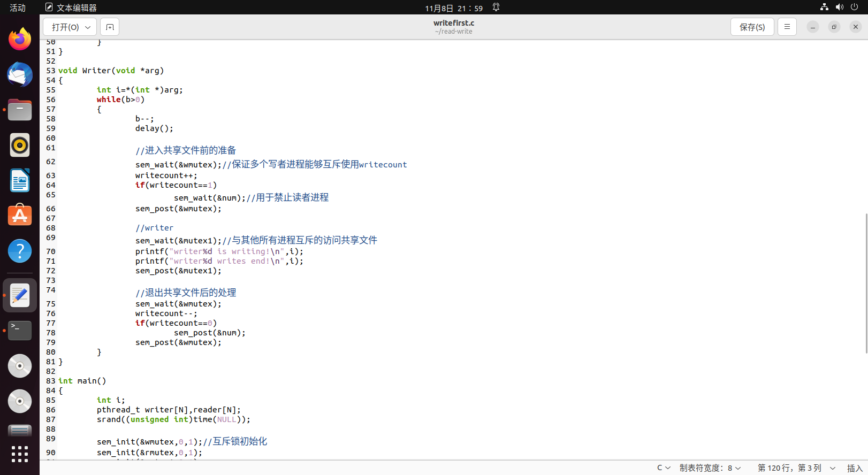Screen dimensions: 868x475
Task: Click the 'delay();' line
Action: (154, 128)
